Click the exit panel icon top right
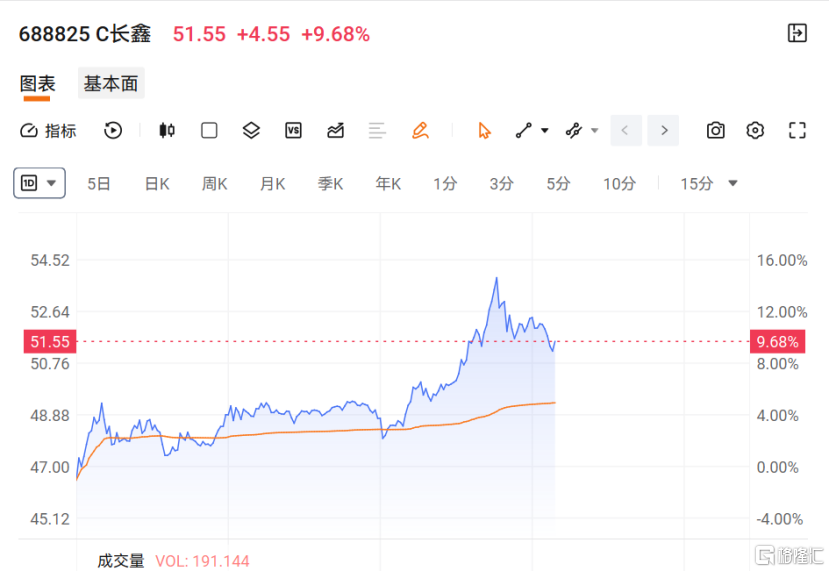Image resolution: width=830 pixels, height=572 pixels. tap(797, 33)
